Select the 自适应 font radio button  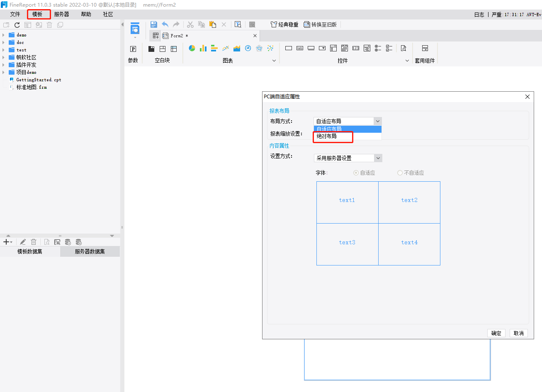[356, 173]
